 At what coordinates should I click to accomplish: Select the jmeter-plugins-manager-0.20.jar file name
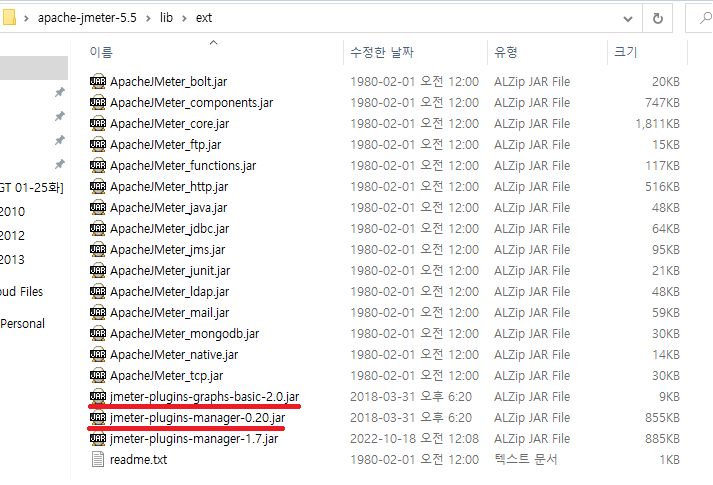click(198, 418)
